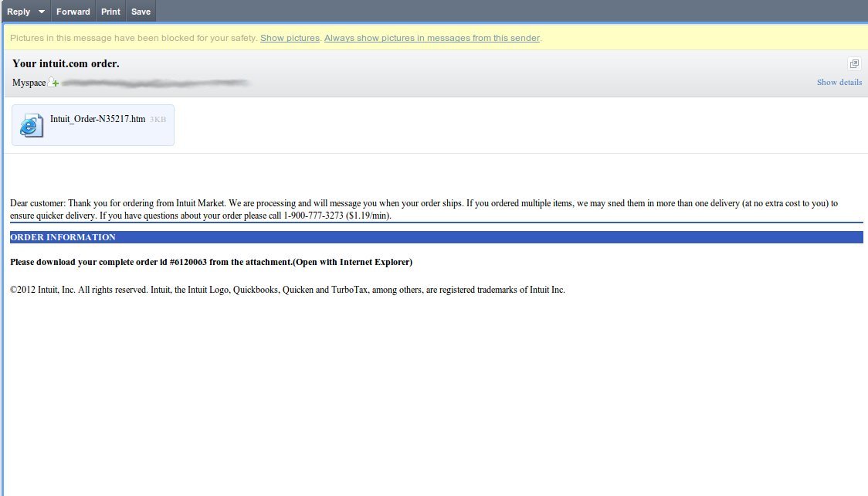Screen dimensions: 868x496
Task: Expand header with Show details
Action: (x=839, y=82)
